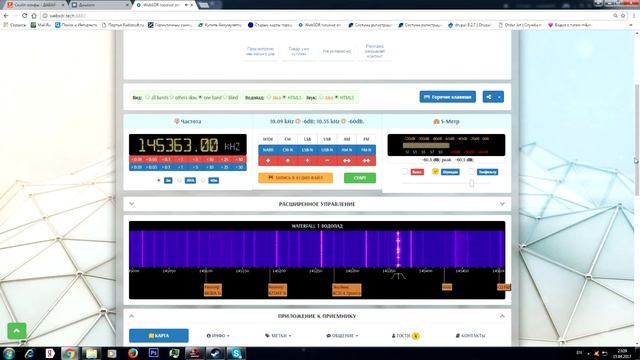This screenshot has width=640, height=360.
Task: Select 'others slow' view radio button
Action: 172,98
